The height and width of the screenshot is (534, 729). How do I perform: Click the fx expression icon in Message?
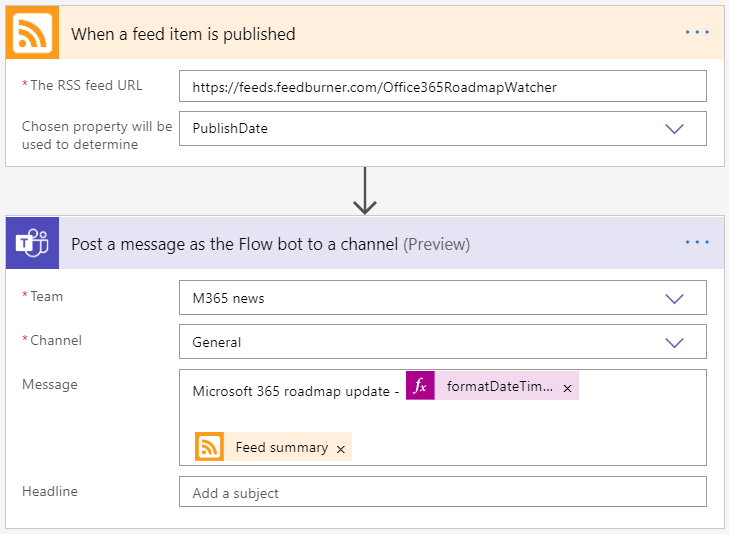point(420,387)
